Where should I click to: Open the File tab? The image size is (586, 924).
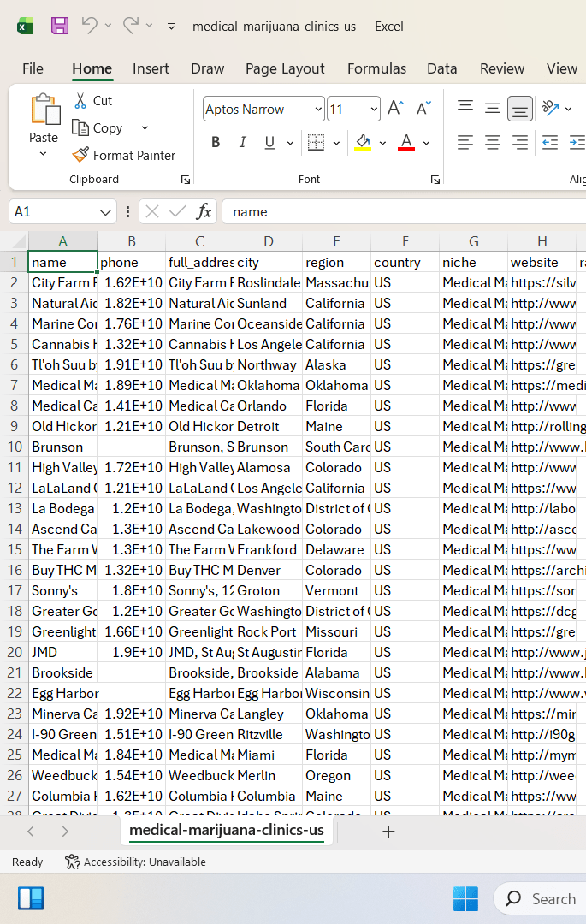pyautogui.click(x=33, y=69)
